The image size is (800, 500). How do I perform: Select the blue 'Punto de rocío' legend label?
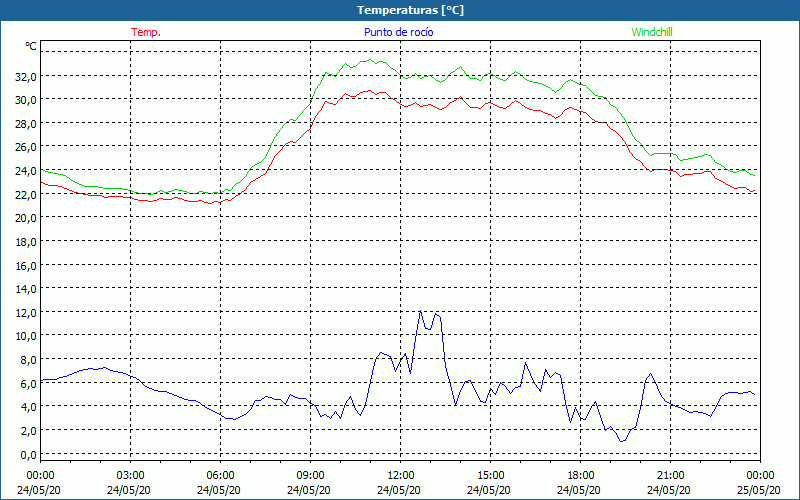(x=398, y=32)
